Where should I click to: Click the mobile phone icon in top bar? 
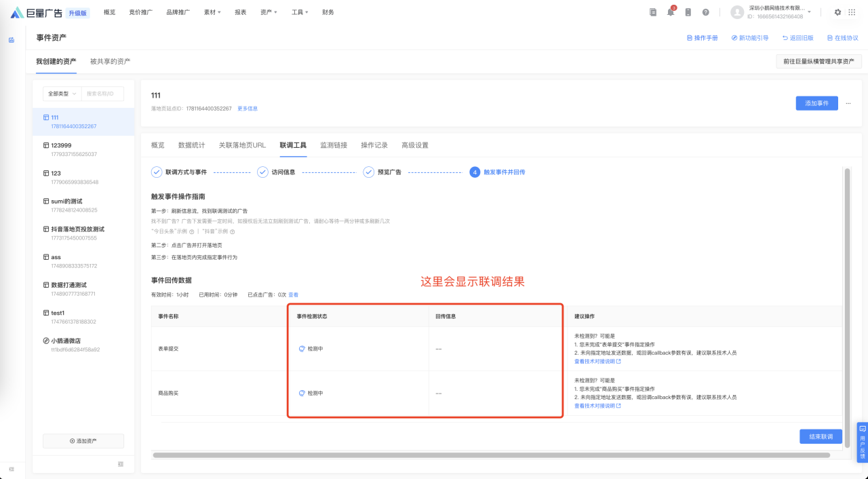(x=688, y=12)
